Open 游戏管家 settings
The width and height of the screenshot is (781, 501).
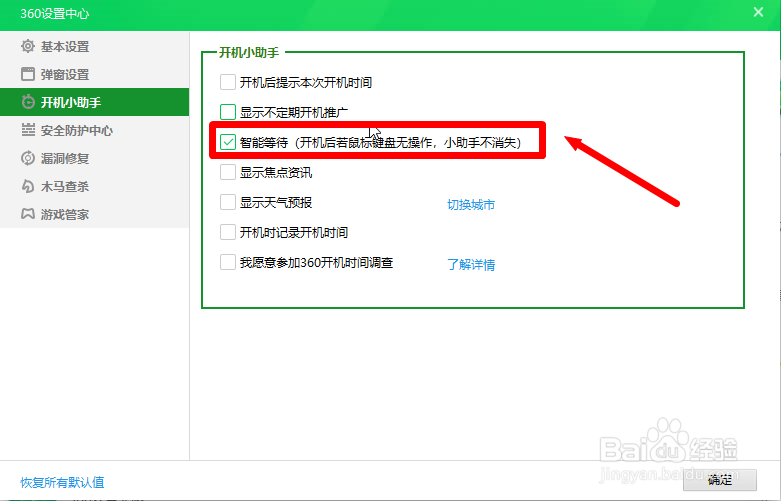95,214
